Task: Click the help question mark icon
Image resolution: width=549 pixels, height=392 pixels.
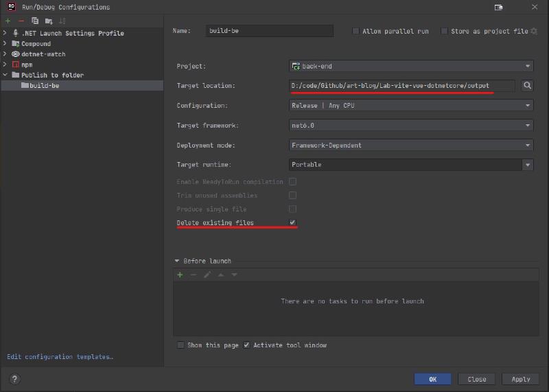Action: 14,379
